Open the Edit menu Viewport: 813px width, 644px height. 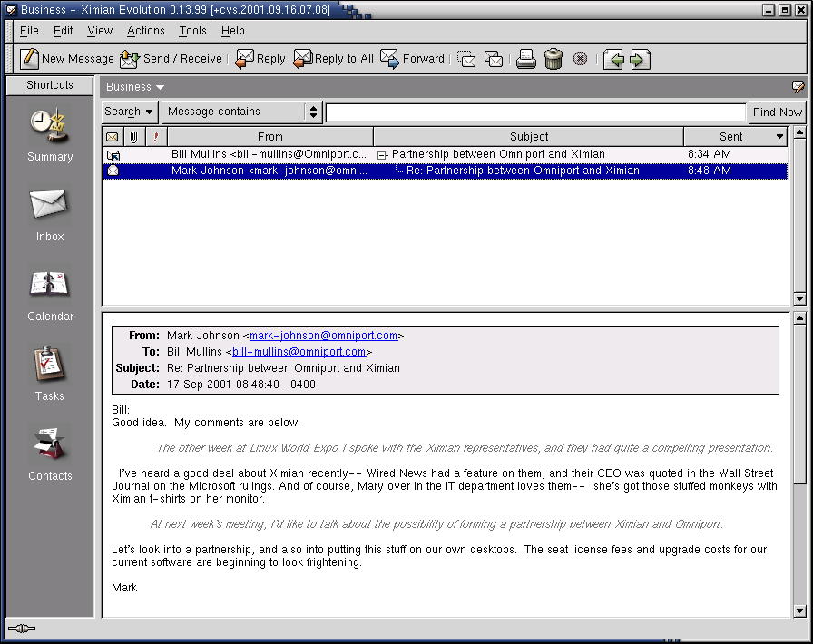click(63, 31)
